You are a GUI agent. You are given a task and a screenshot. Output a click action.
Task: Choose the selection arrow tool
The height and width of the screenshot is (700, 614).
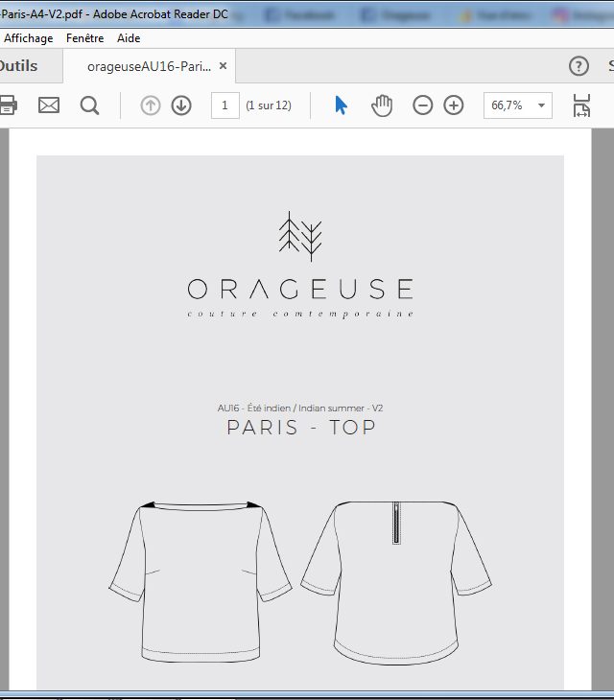341,105
